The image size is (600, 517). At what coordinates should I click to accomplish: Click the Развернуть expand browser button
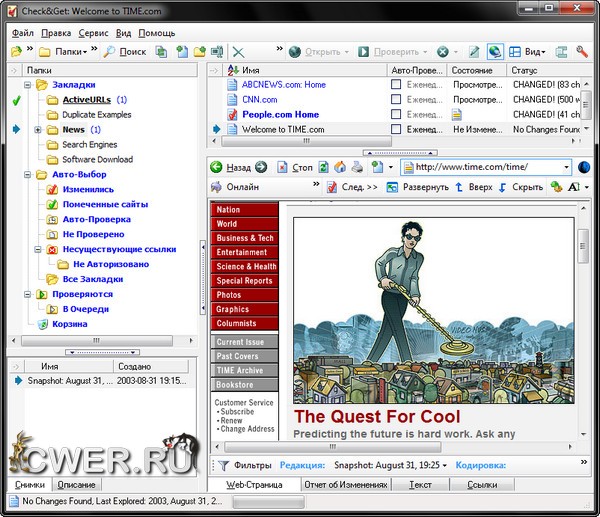(x=418, y=187)
